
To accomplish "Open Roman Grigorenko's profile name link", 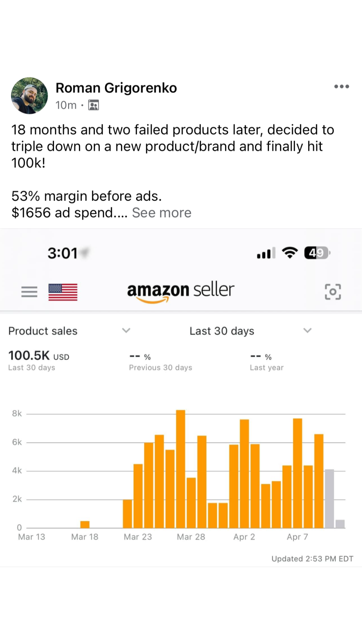I will click(x=116, y=88).
